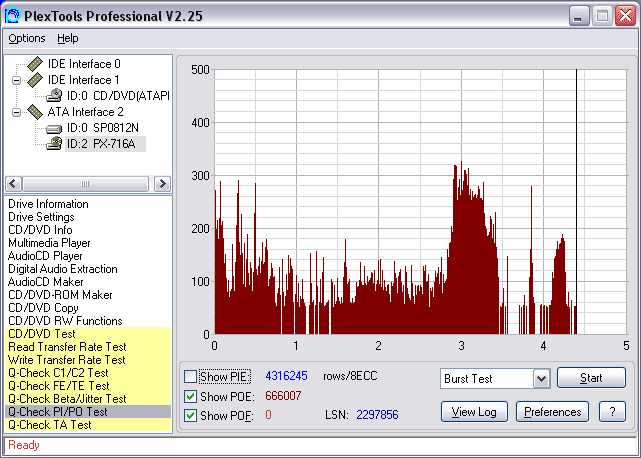Click the PX-716A drive icon

(54, 144)
